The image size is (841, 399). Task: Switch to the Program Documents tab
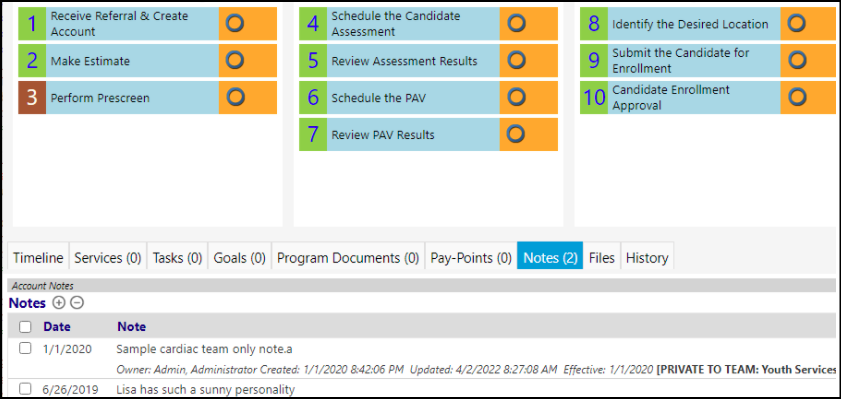(x=348, y=258)
